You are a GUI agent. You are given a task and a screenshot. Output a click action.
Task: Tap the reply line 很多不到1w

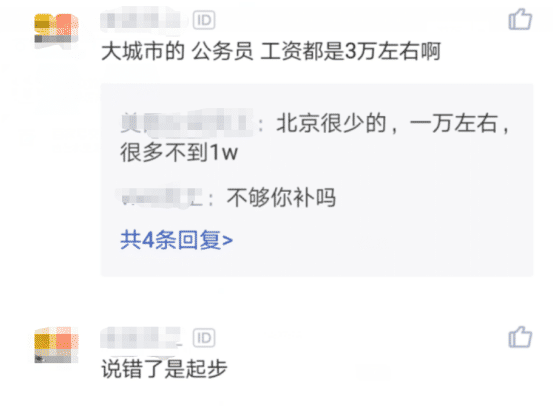pos(179,153)
